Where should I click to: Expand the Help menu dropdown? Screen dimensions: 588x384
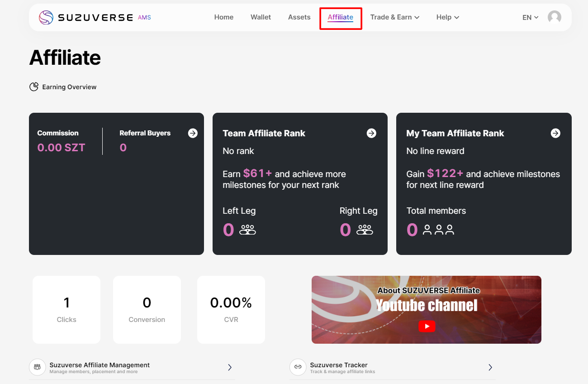click(x=447, y=17)
